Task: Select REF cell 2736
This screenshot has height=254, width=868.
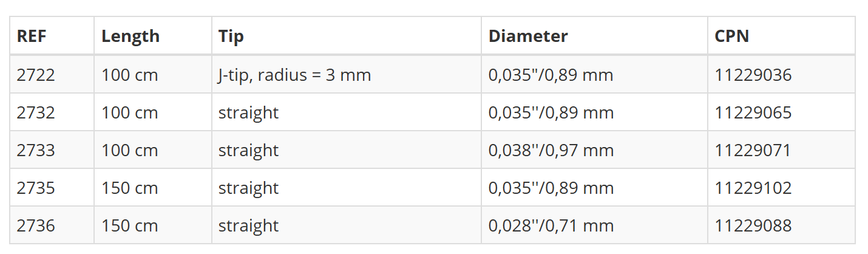Action: [x=36, y=226]
